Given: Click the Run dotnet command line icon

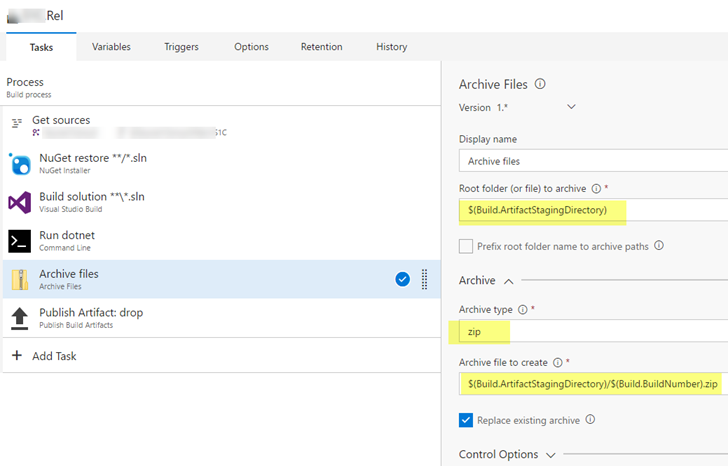Looking at the screenshot, I should click(x=20, y=241).
